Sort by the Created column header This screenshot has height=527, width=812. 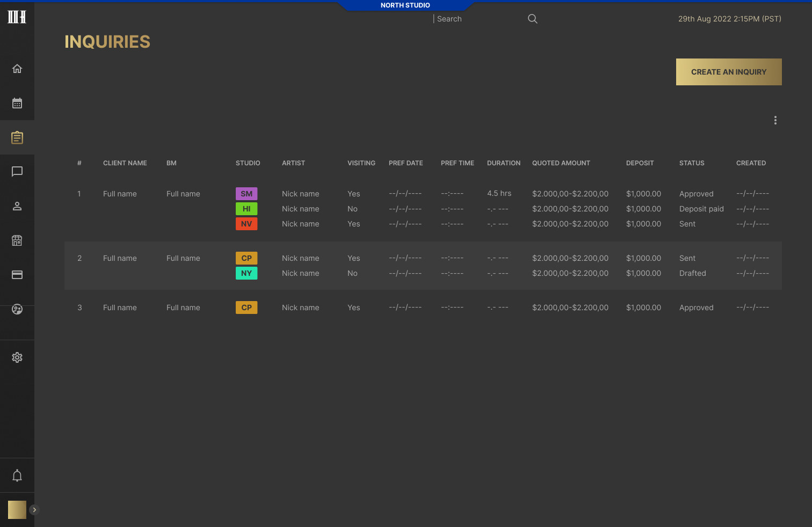tap(751, 163)
